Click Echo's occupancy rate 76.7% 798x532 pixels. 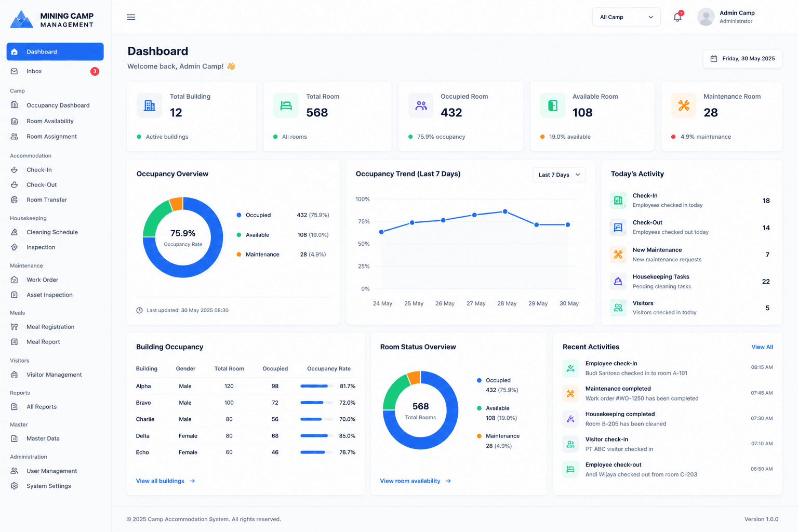point(347,453)
